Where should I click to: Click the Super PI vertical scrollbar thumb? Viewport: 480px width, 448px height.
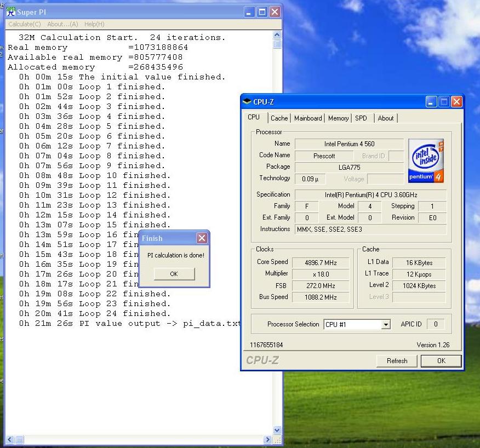277,44
